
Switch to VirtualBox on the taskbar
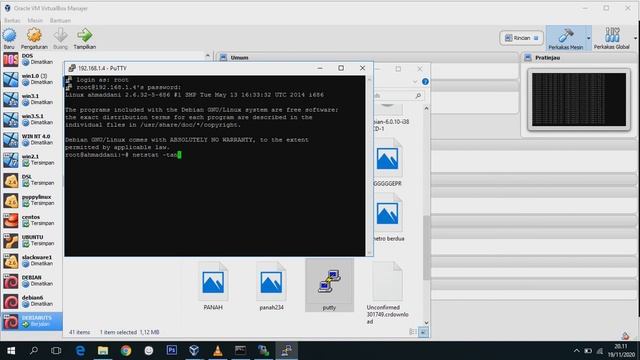click(x=194, y=351)
